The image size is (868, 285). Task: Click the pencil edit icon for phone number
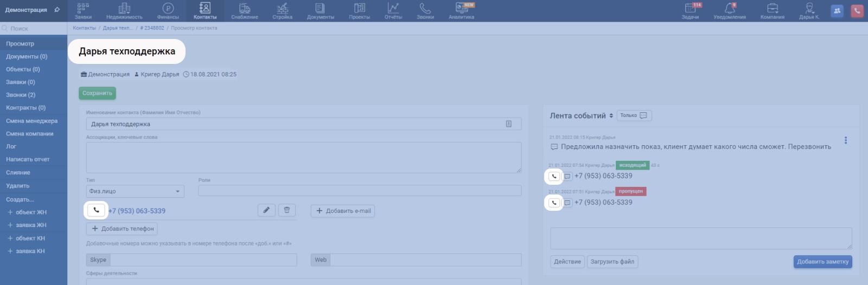[266, 210]
